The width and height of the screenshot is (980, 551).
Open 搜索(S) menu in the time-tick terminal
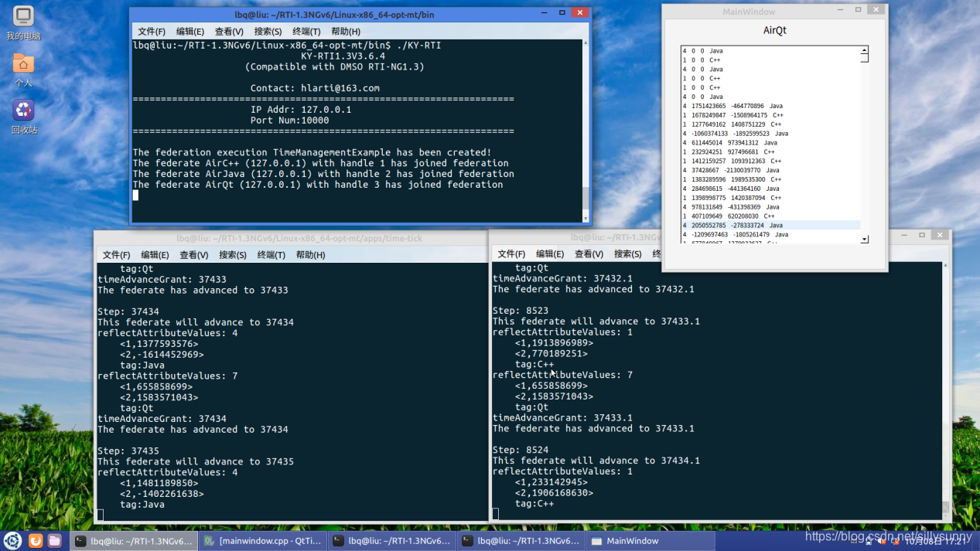232,255
